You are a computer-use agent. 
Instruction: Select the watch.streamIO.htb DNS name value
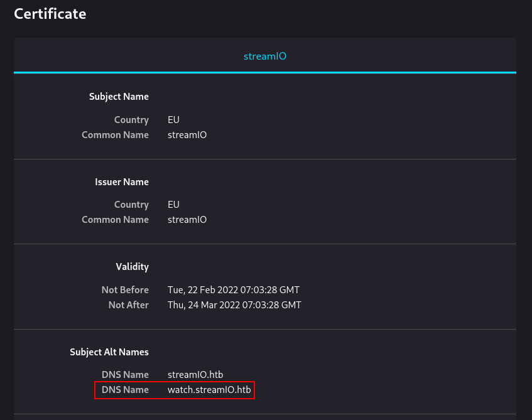[x=209, y=390]
